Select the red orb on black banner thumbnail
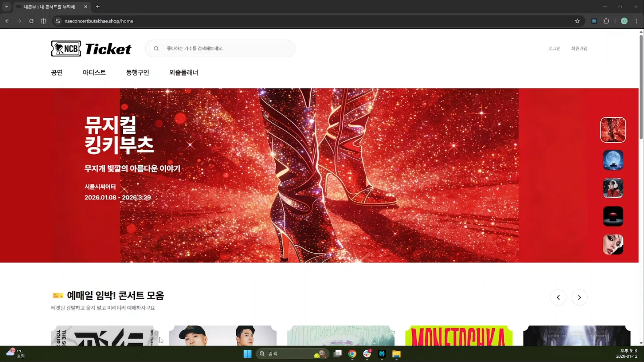Viewport: 644px width, 362px height. [613, 216]
